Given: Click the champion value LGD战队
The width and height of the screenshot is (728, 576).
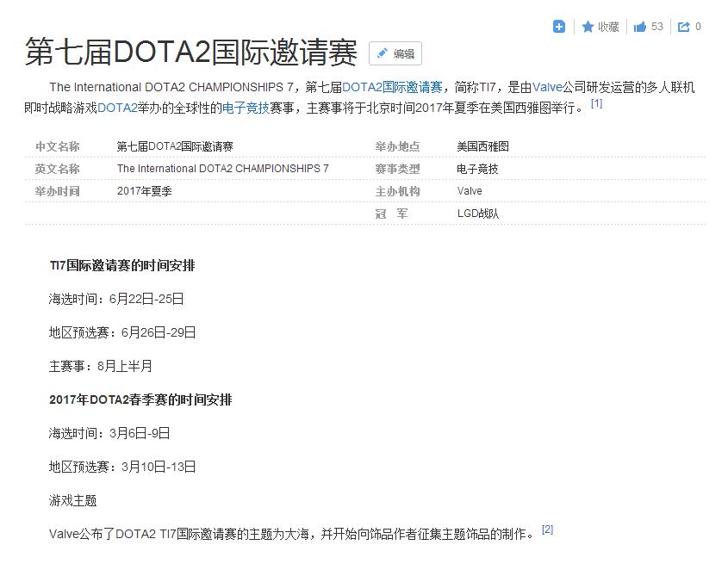Looking at the screenshot, I should click(478, 214).
